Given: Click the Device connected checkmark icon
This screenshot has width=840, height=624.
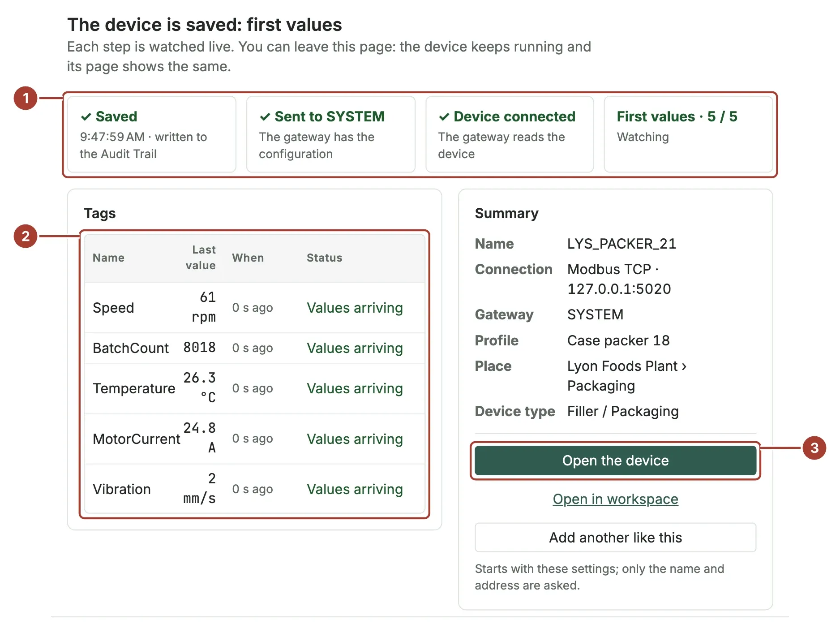Looking at the screenshot, I should click(x=444, y=117).
